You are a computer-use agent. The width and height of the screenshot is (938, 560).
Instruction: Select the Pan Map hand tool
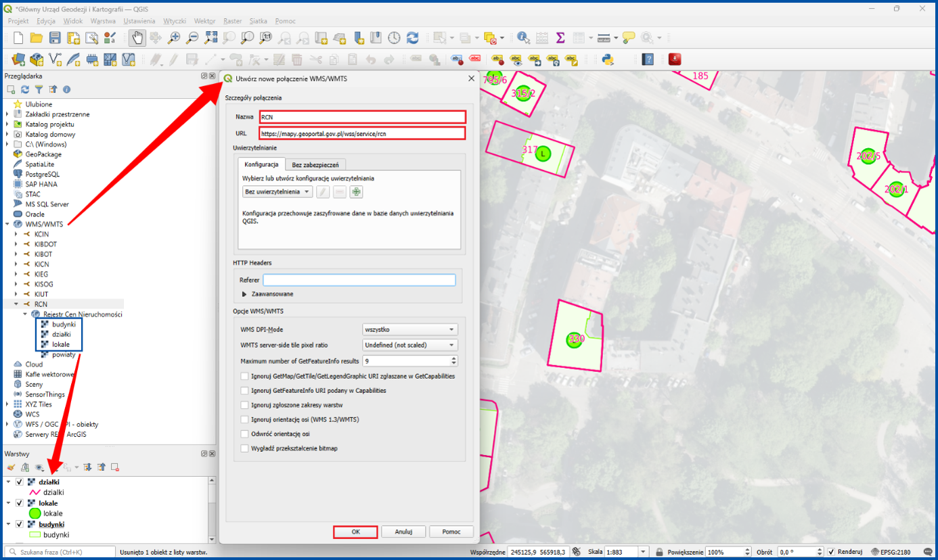pyautogui.click(x=137, y=38)
